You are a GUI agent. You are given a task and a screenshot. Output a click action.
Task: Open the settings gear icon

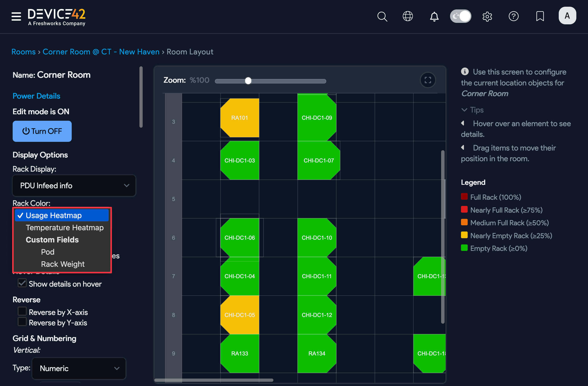click(487, 17)
